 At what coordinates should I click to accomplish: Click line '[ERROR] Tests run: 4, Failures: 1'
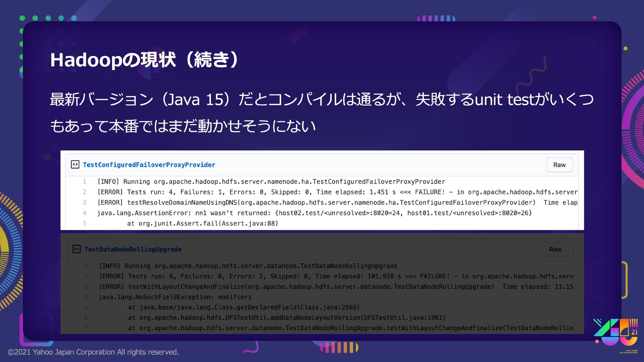337,192
